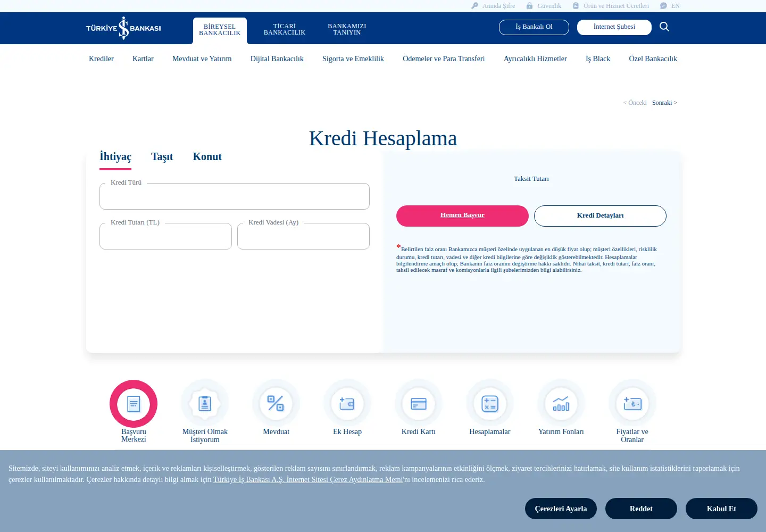766x532 pixels.
Task: Open Hesaplamalar calculator icon
Action: coord(490,404)
